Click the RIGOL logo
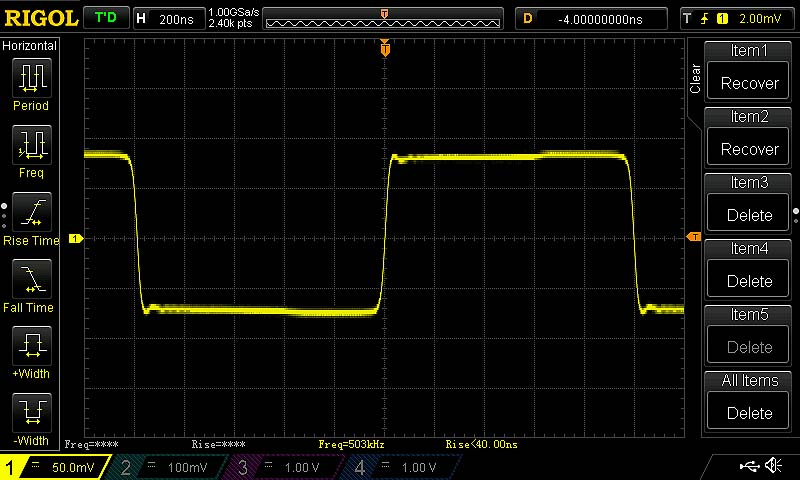Image resolution: width=800 pixels, height=480 pixels. 41,18
